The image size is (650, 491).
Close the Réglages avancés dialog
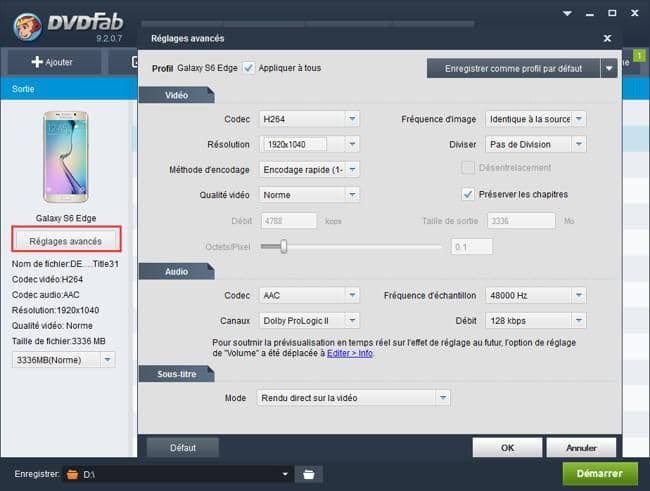(x=607, y=38)
